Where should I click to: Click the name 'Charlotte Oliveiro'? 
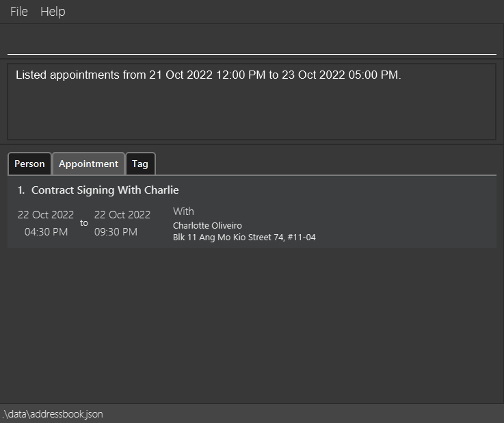[x=207, y=225]
